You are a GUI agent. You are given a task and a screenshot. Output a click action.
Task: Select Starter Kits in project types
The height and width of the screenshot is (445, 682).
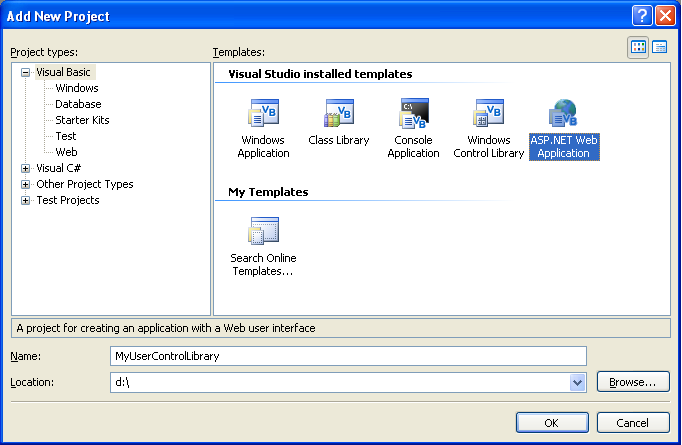pyautogui.click(x=82, y=120)
